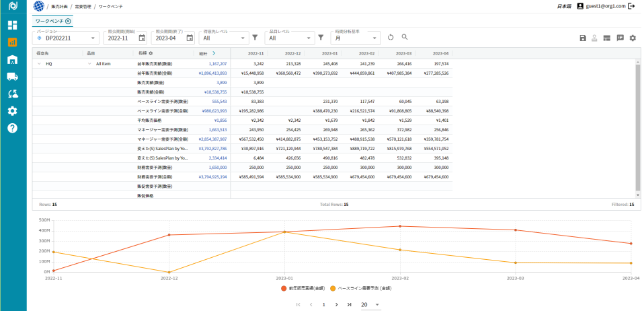Click the refresh icon beside the time basis
Image resolution: width=644 pixels, height=311 pixels.
point(391,38)
